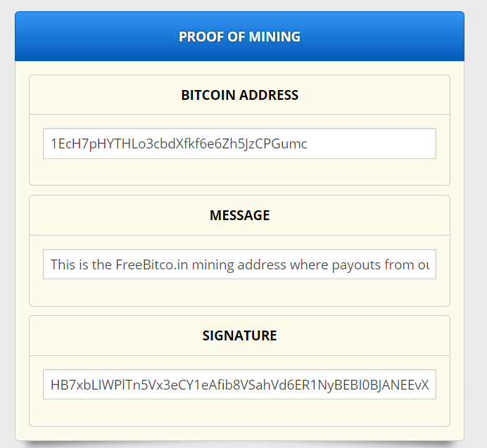This screenshot has height=448, width=487.
Task: Focus the Message text field
Action: pos(239,264)
